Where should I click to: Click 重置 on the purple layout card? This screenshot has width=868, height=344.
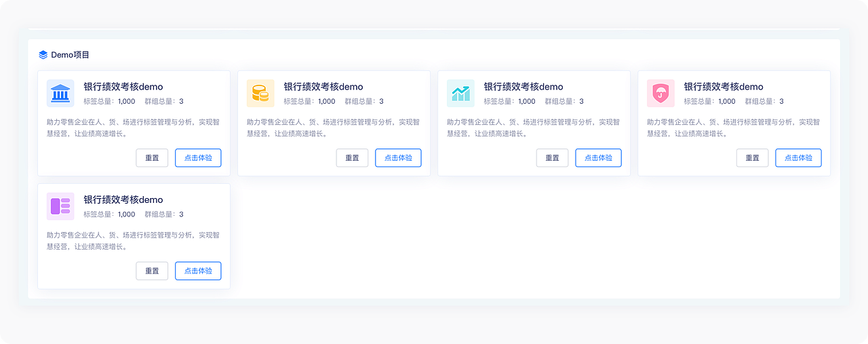click(152, 271)
